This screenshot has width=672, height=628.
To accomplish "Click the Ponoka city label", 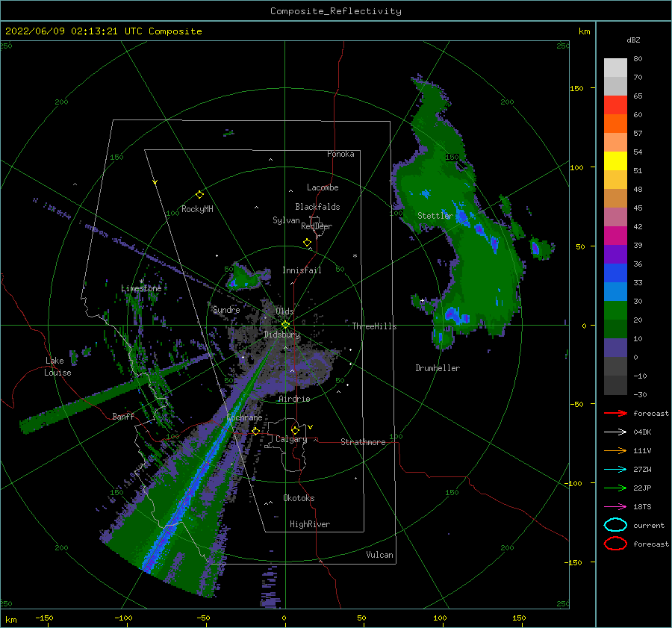I will coord(340,154).
